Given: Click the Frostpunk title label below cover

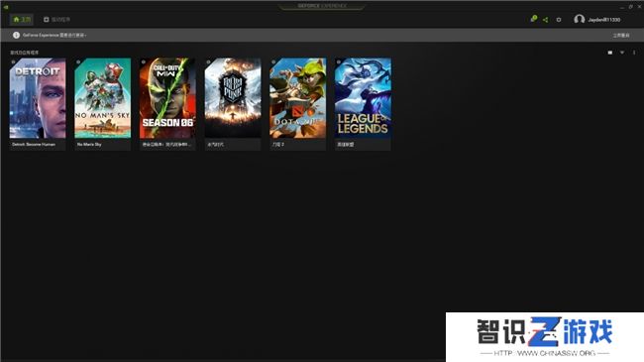Looking at the screenshot, I should pyautogui.click(x=216, y=145).
